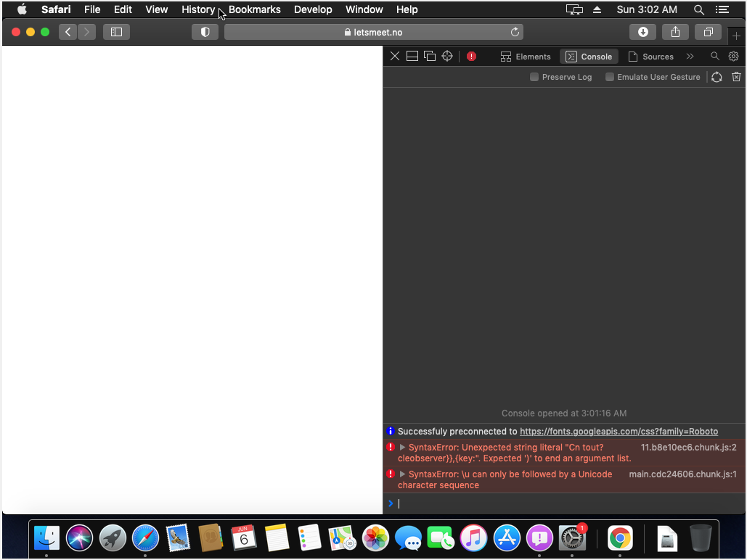
Task: Open Calendar from the Dock
Action: point(243,538)
